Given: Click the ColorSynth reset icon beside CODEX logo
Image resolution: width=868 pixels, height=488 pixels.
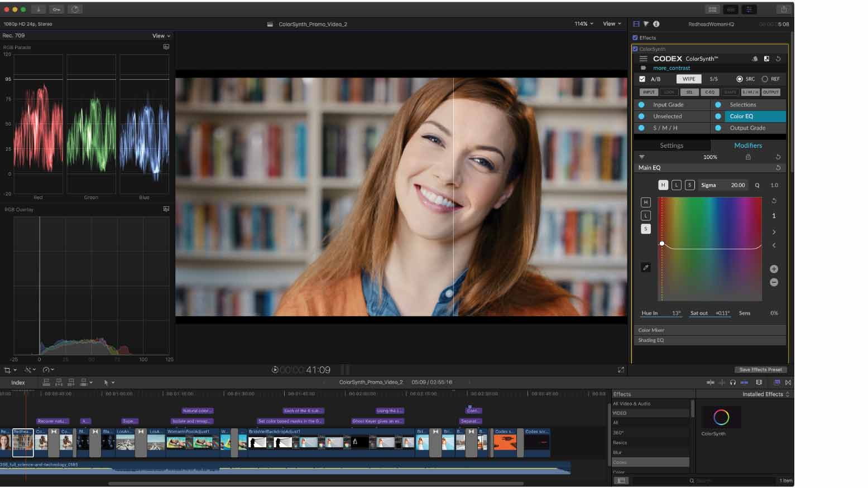Looking at the screenshot, I should pos(778,59).
